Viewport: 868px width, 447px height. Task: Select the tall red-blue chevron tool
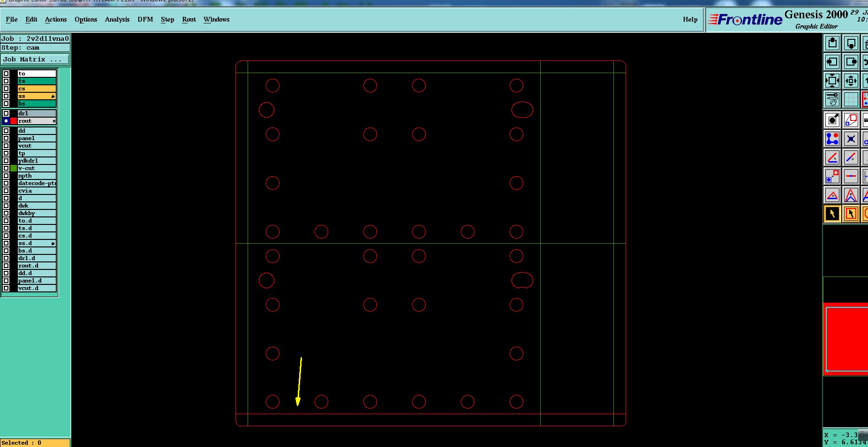(851, 195)
